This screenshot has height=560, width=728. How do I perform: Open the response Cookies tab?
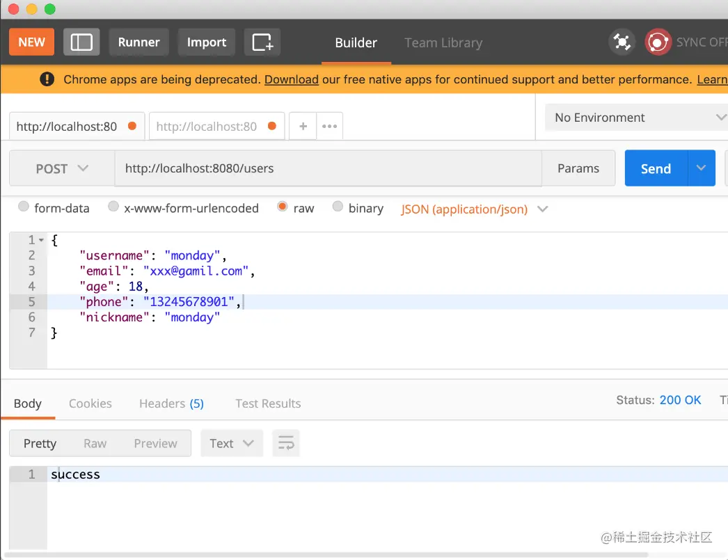(90, 403)
